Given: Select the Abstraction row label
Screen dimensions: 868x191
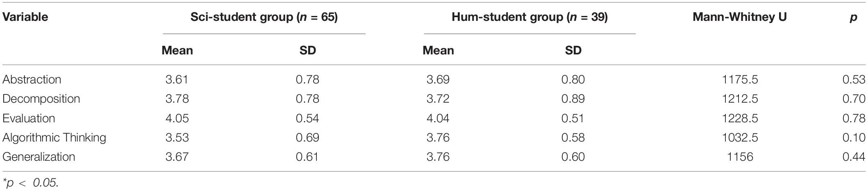Looking at the screenshot, I should click(32, 79).
